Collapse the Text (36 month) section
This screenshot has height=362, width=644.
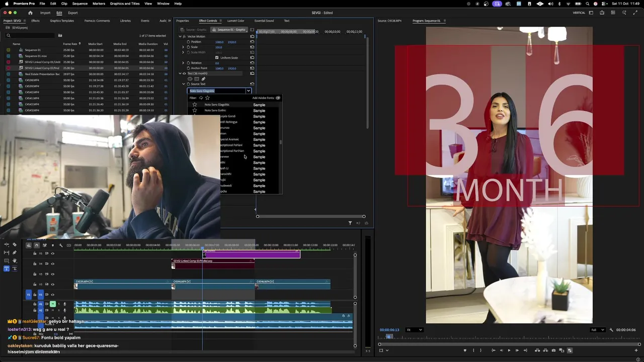(x=180, y=73)
